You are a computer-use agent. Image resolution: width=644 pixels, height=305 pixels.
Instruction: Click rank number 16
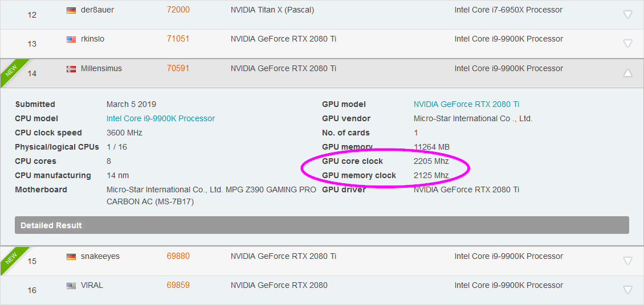pyautogui.click(x=32, y=290)
